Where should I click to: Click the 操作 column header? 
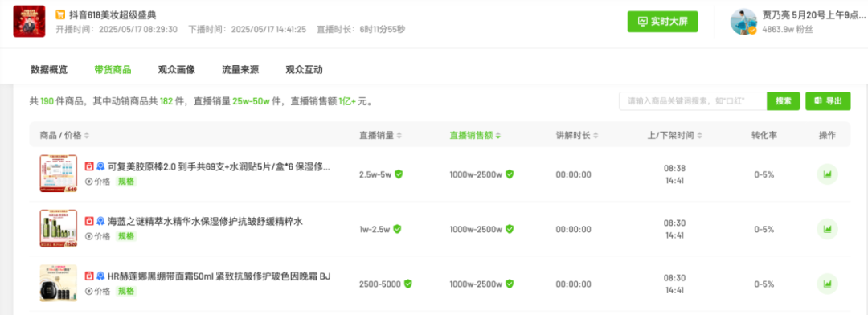click(828, 136)
